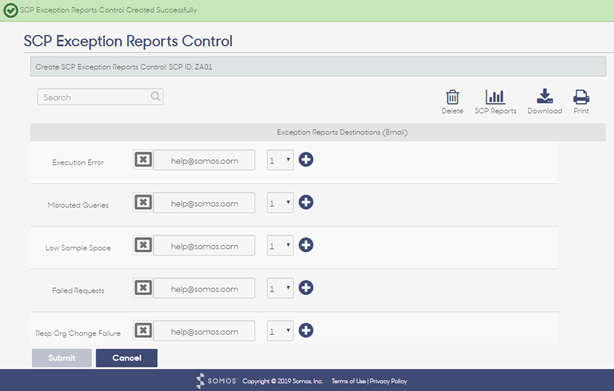614x391 pixels.
Task: Open Failed Requests number dropdown
Action: point(280,288)
